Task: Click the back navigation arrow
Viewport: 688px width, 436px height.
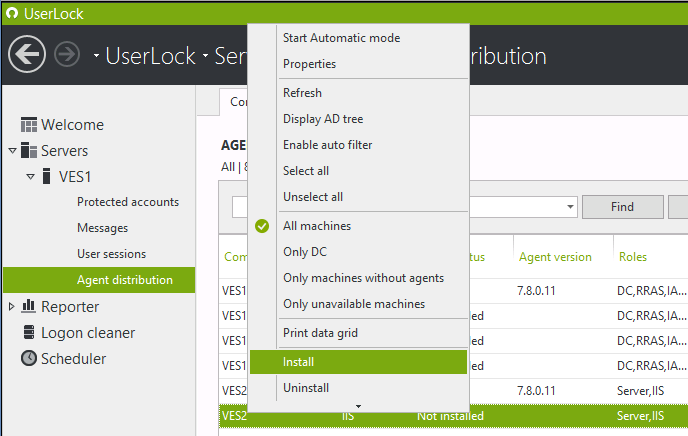Action: (x=27, y=54)
